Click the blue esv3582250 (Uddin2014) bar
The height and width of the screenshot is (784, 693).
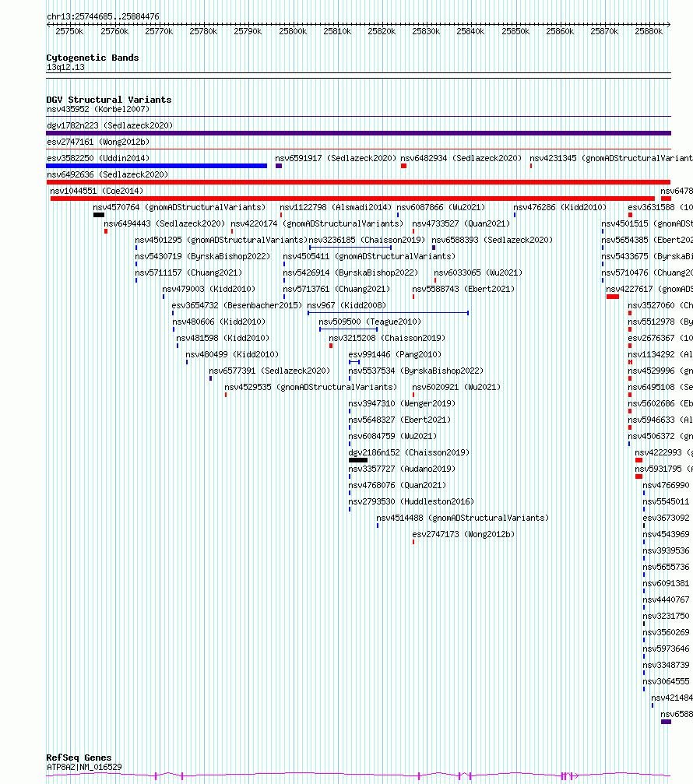[157, 166]
